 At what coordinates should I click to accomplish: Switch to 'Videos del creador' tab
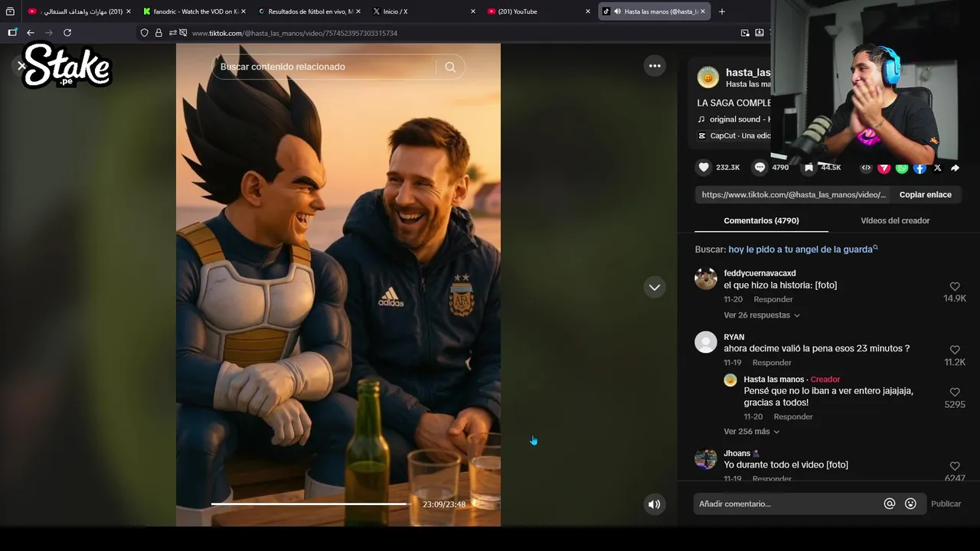click(895, 220)
